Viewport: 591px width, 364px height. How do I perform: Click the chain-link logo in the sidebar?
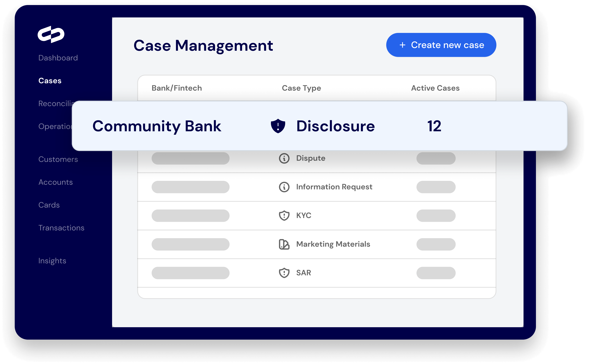click(x=51, y=34)
